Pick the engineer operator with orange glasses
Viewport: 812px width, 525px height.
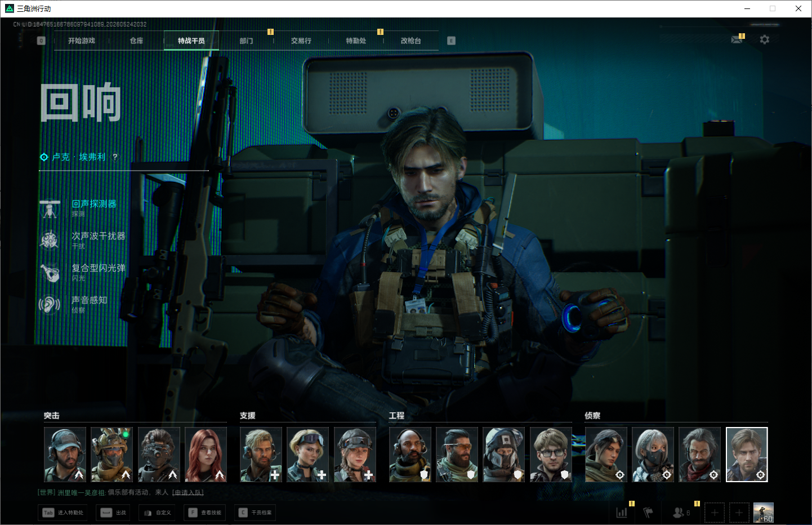click(457, 455)
